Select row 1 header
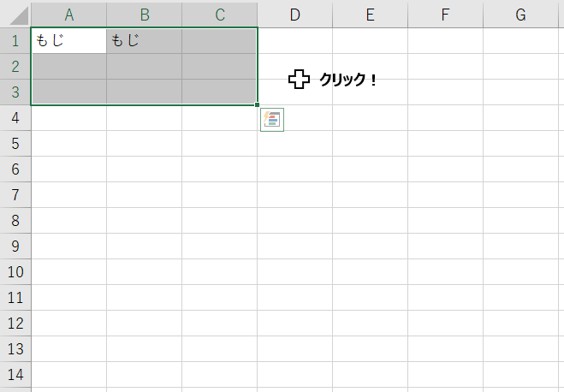The height and width of the screenshot is (392, 564). [15, 40]
